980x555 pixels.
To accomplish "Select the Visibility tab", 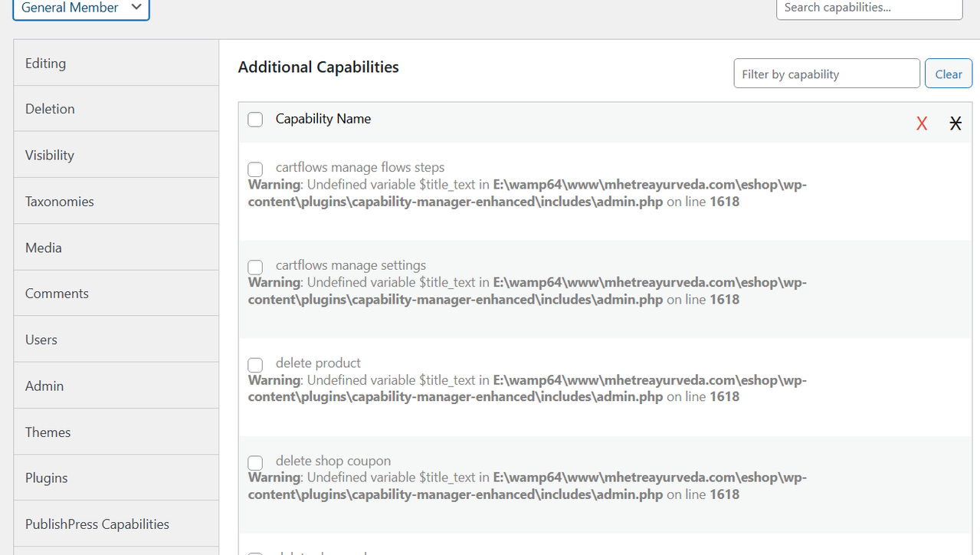I will tap(116, 155).
